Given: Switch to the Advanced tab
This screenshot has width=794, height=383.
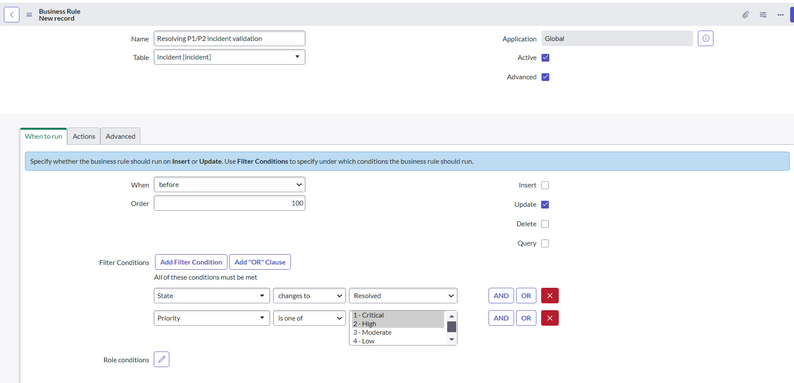Looking at the screenshot, I should point(121,136).
